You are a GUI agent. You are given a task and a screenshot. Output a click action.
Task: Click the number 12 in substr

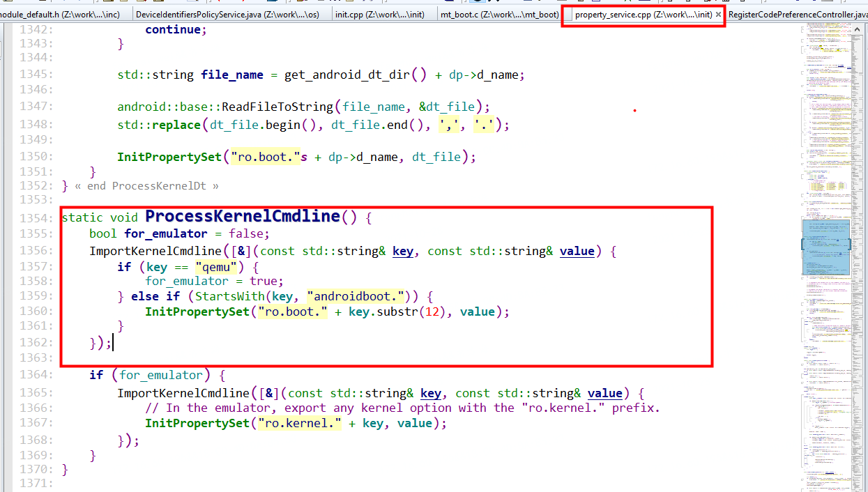coord(432,312)
